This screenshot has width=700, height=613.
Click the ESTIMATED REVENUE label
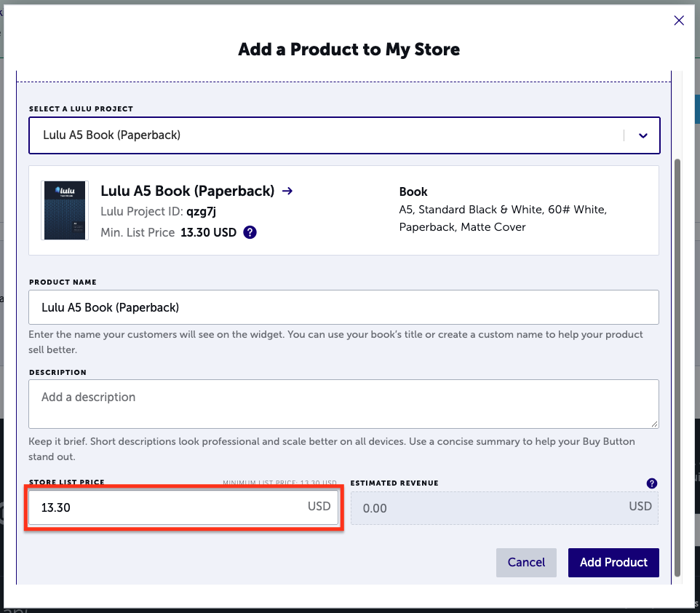point(394,483)
